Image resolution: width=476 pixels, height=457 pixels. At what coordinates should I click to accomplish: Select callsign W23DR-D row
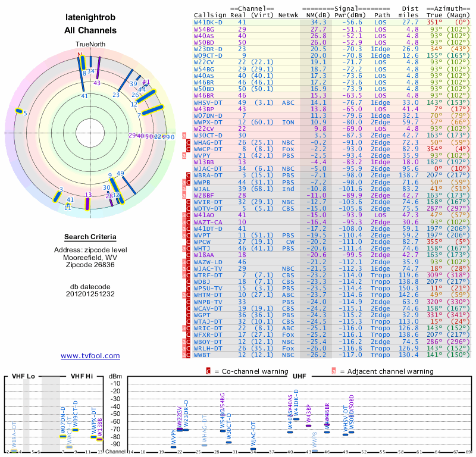[332, 49]
